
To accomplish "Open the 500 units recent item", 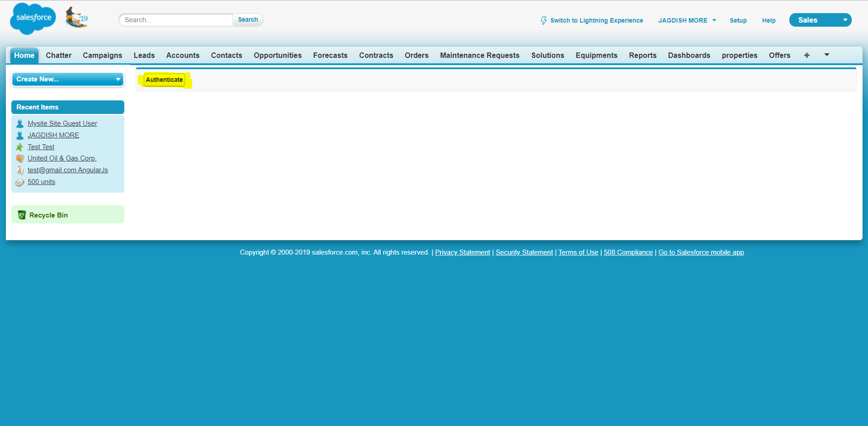I will 41,182.
